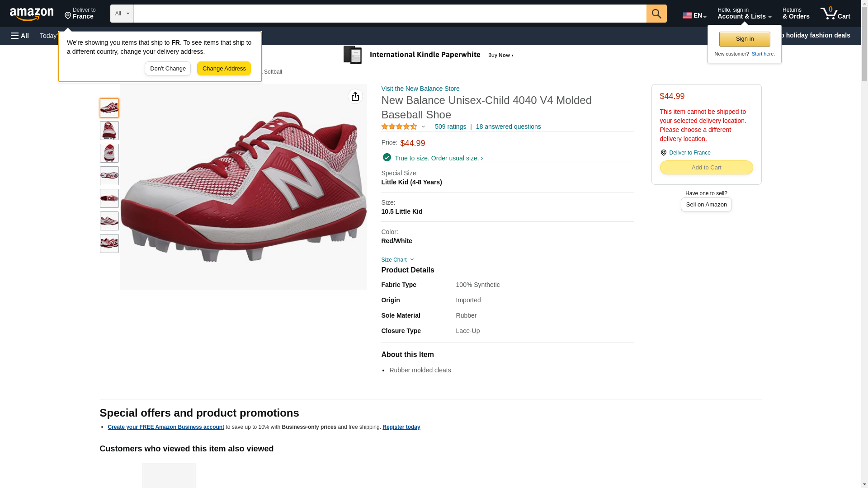Open Account & Lists menu
The width and height of the screenshot is (868, 488).
point(744,14)
